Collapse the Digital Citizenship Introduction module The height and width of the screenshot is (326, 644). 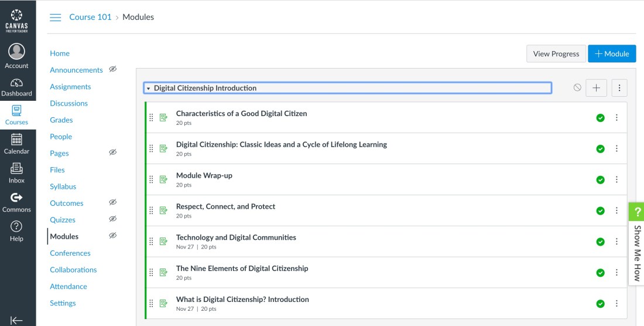click(x=149, y=89)
